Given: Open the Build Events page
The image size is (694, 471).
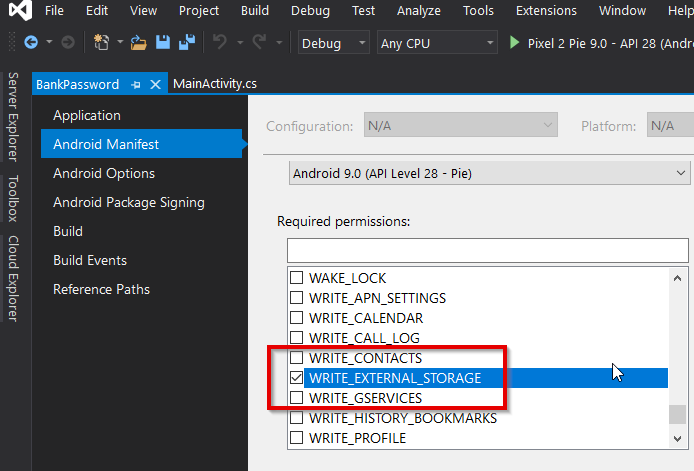Looking at the screenshot, I should 90,260.
